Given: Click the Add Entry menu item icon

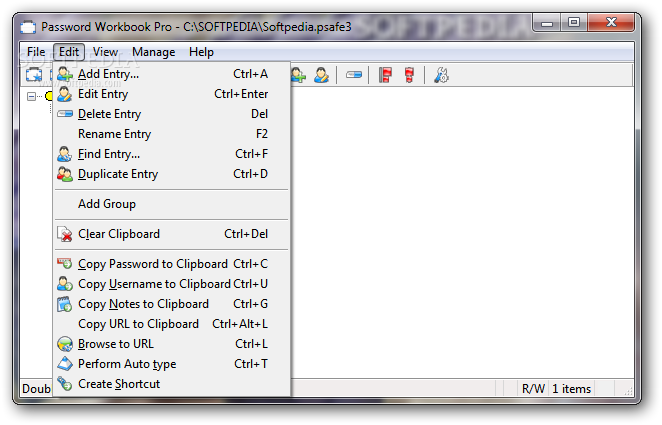Looking at the screenshot, I should [x=65, y=74].
